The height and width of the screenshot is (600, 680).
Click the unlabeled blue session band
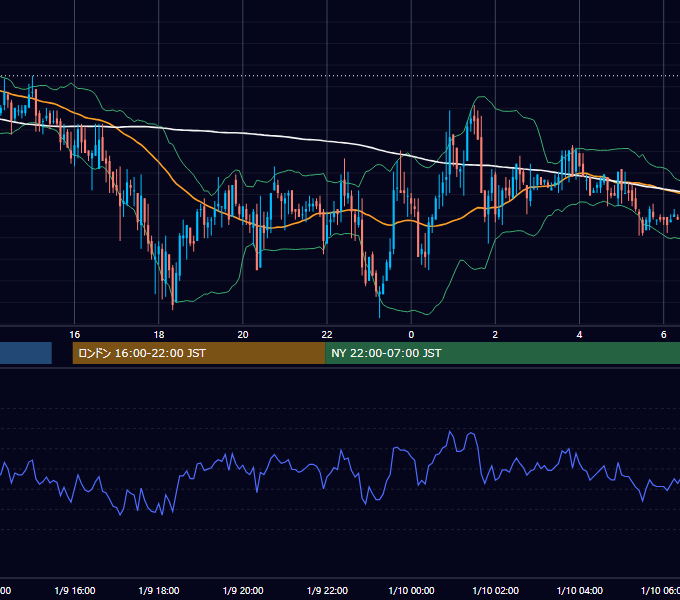point(26,353)
